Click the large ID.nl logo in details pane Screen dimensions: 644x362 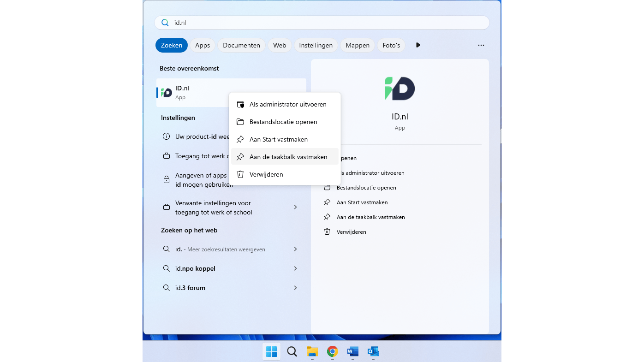[400, 89]
